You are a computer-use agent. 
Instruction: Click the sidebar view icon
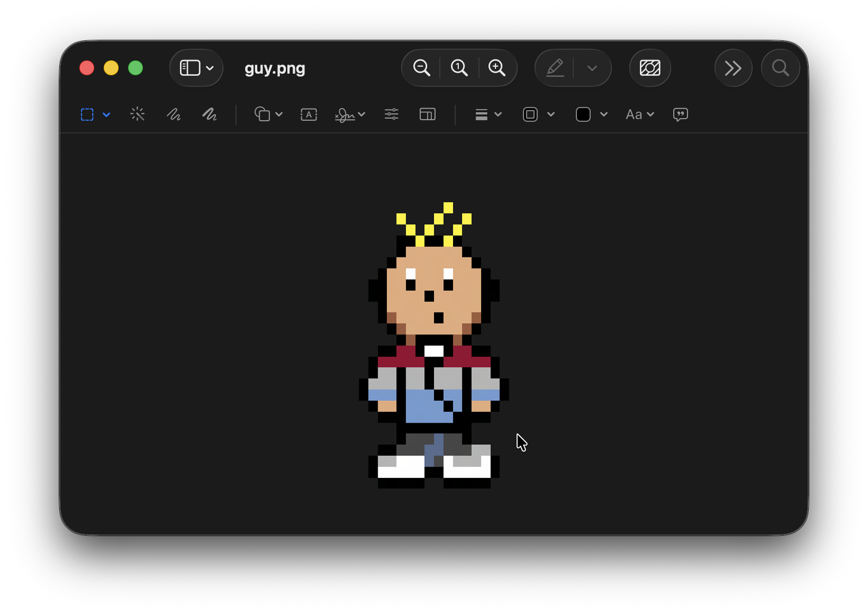[190, 68]
